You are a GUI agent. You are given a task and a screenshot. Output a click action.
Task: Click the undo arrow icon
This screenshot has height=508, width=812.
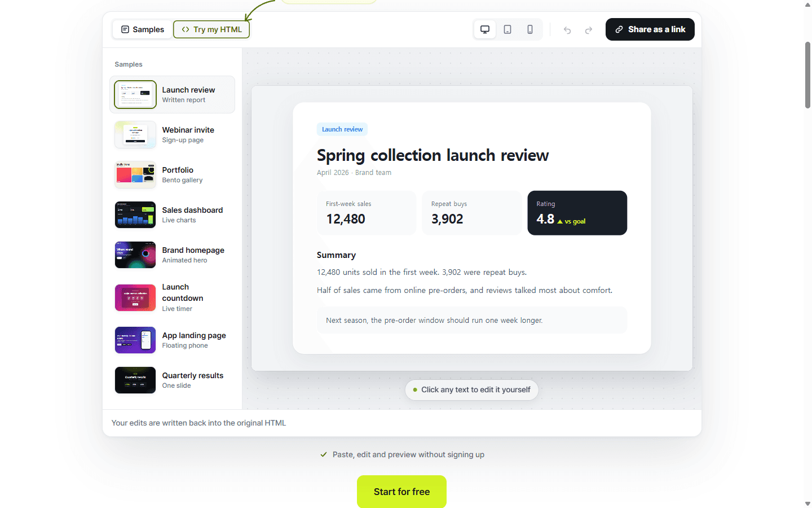(x=567, y=30)
